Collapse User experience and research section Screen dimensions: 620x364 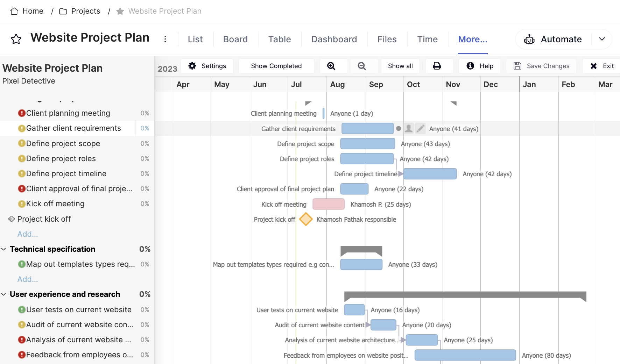pyautogui.click(x=4, y=294)
